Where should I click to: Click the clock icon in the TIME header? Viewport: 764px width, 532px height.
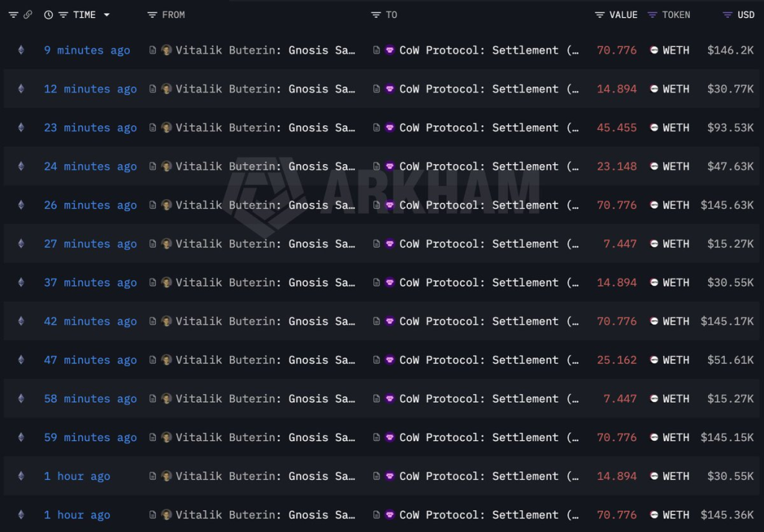tap(48, 14)
